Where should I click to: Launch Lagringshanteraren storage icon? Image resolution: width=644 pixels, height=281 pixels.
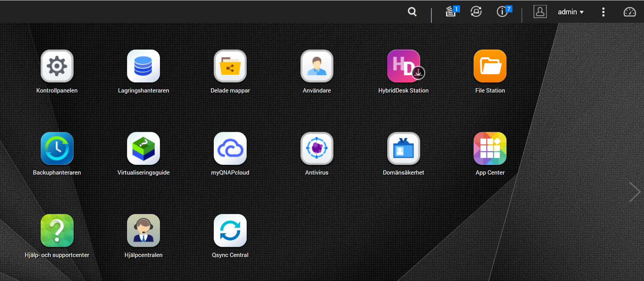click(143, 66)
